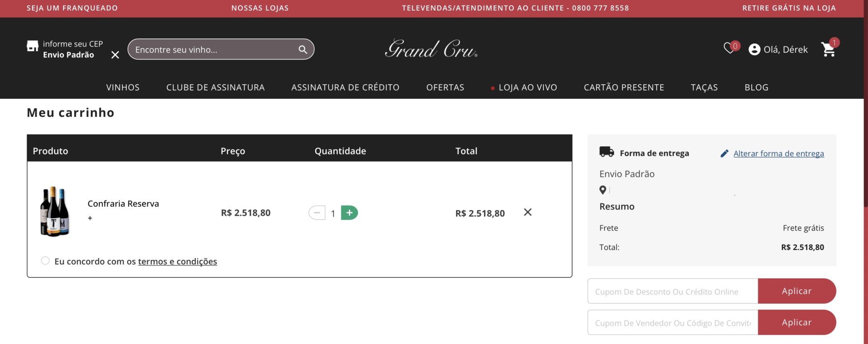Click the Olá, Dérek greeting
The width and height of the screenshot is (868, 344).
(785, 50)
